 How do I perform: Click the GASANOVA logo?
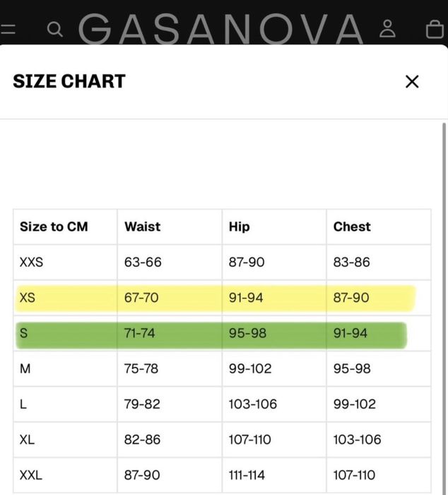pos(220,28)
